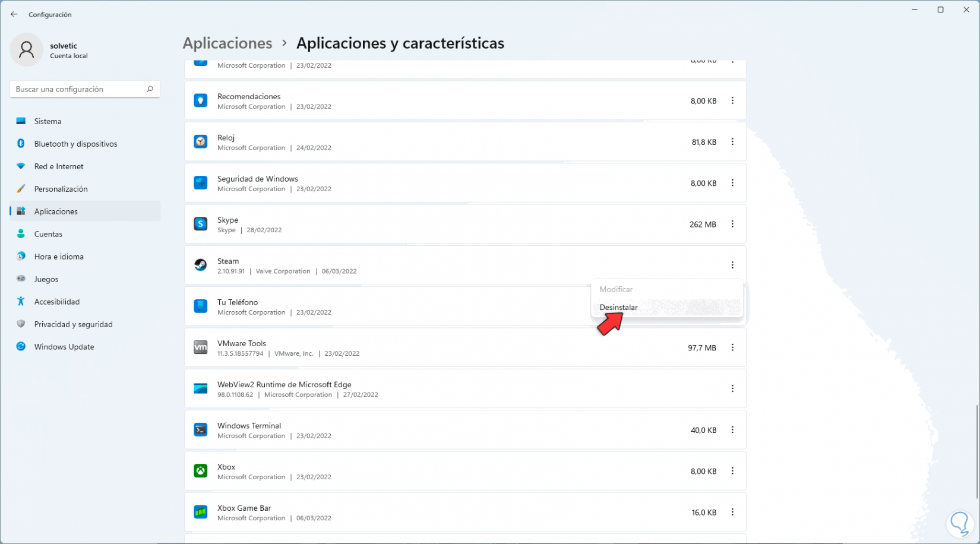Image resolution: width=980 pixels, height=544 pixels.
Task: Open the Personalización settings section
Action: (x=85, y=189)
